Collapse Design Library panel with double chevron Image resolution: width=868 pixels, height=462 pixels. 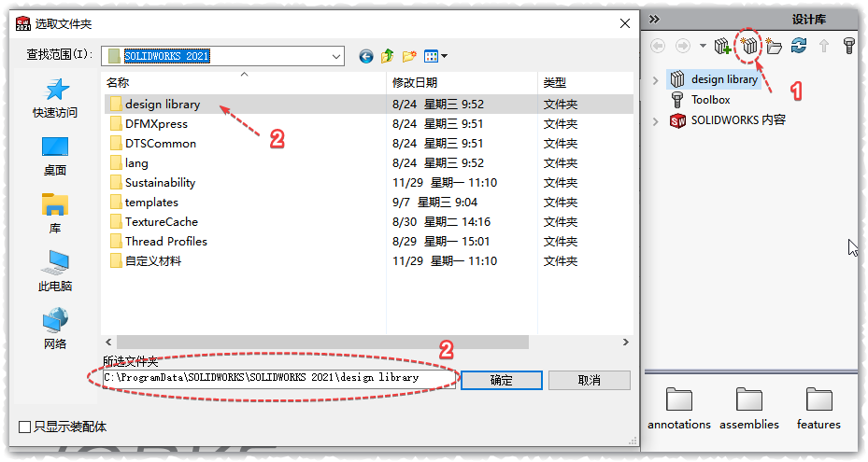pos(654,20)
